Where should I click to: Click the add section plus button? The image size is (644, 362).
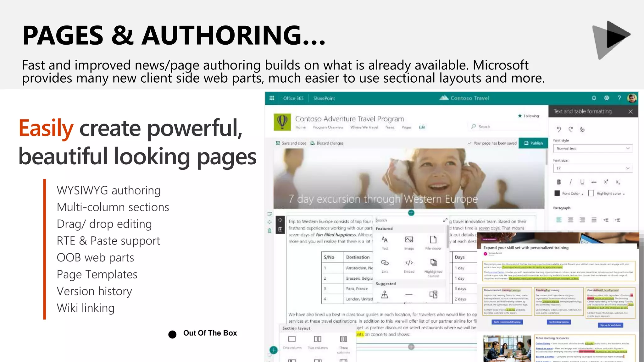pyautogui.click(x=274, y=350)
